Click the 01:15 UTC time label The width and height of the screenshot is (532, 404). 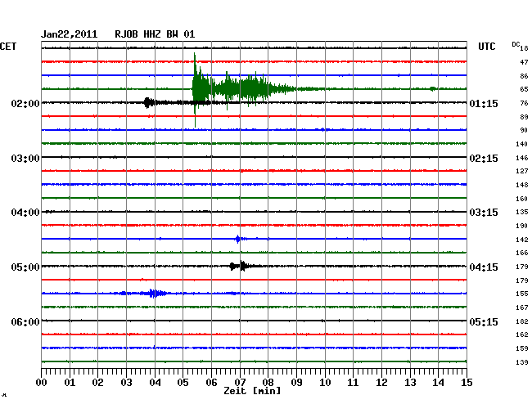point(484,104)
